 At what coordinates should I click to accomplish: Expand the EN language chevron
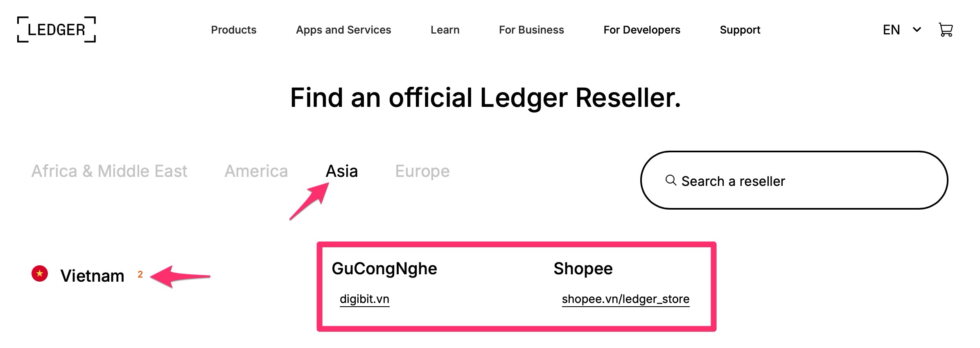click(917, 29)
